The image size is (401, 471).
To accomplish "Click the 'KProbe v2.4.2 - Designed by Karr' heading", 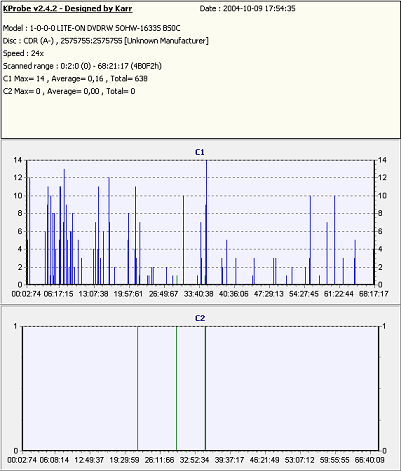I will pos(68,9).
